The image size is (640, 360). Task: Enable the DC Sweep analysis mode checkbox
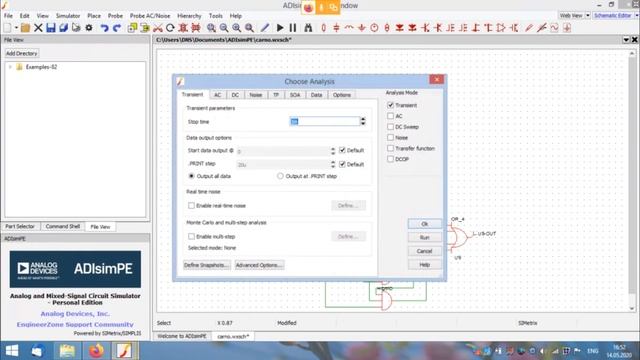391,127
